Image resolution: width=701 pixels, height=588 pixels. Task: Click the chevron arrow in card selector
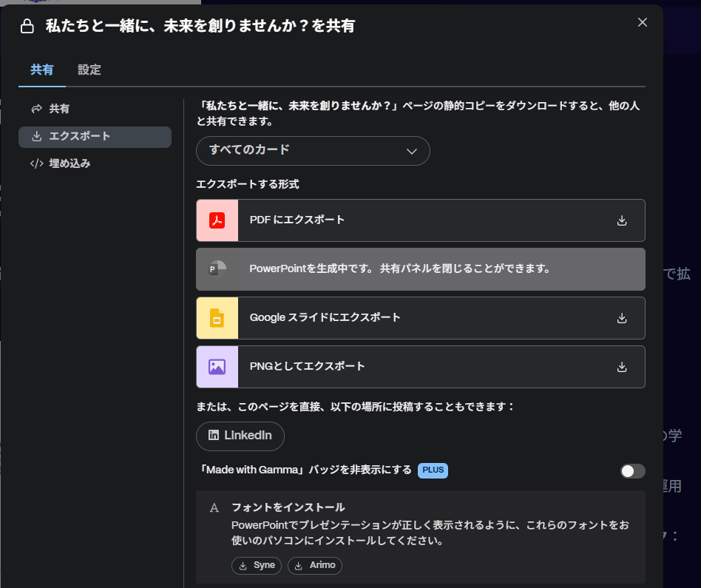pyautogui.click(x=413, y=151)
